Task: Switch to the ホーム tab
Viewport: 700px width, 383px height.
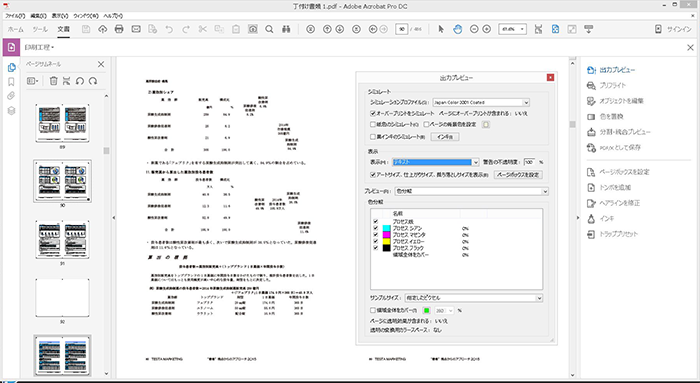Action: 16,29
